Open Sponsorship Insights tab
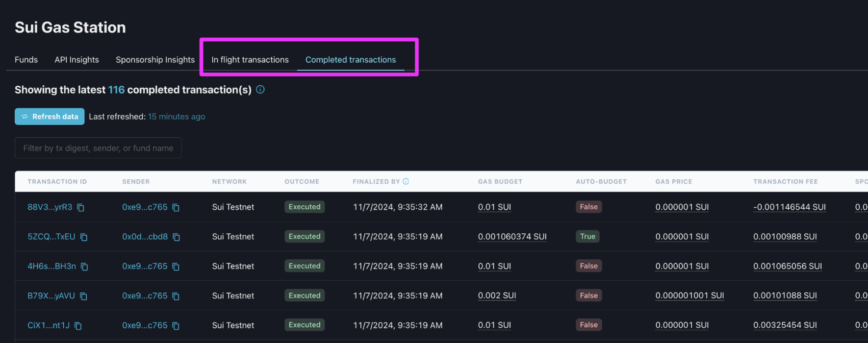 point(155,60)
